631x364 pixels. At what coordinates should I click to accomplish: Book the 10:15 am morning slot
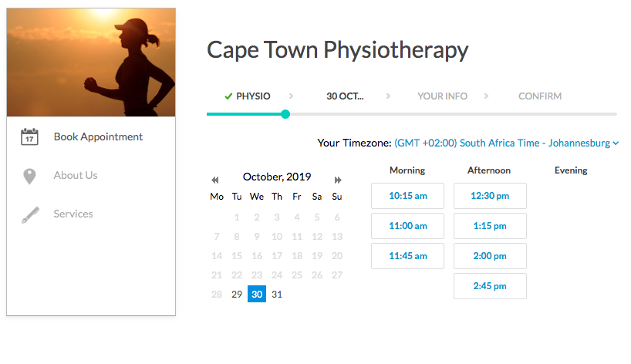pos(407,196)
